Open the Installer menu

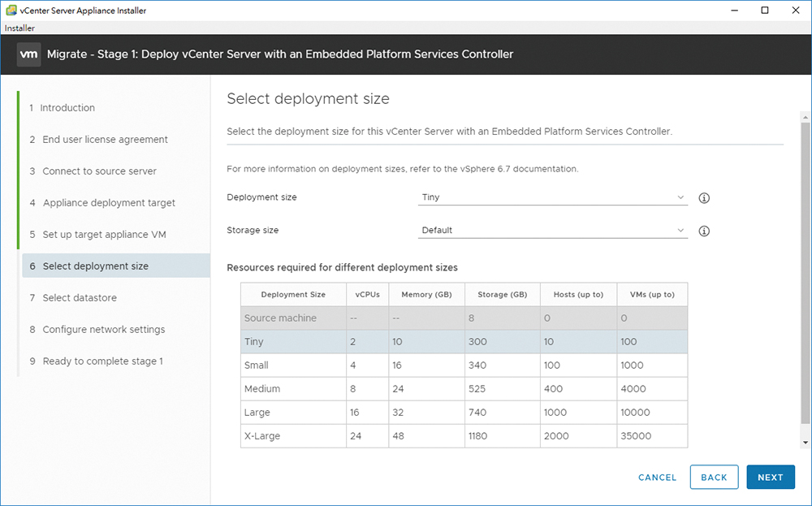click(x=19, y=28)
